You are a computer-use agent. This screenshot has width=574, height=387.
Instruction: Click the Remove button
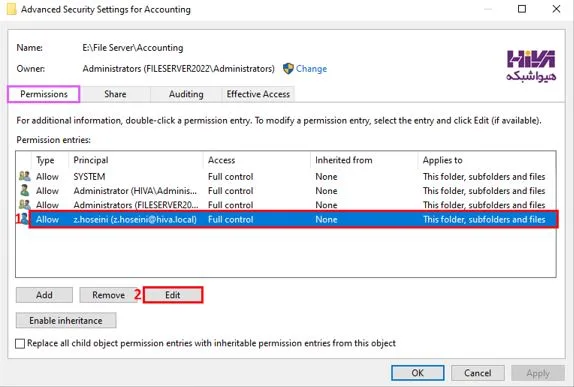coord(108,295)
